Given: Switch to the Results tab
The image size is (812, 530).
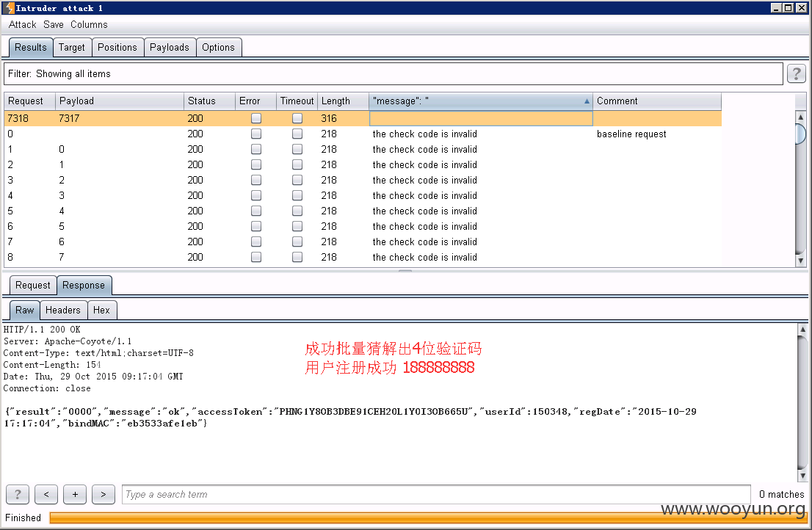Looking at the screenshot, I should 31,47.
